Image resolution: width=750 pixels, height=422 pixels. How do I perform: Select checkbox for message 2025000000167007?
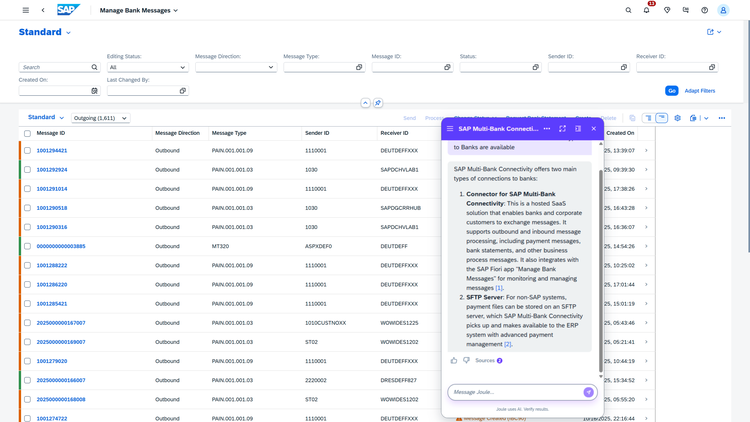(27, 323)
